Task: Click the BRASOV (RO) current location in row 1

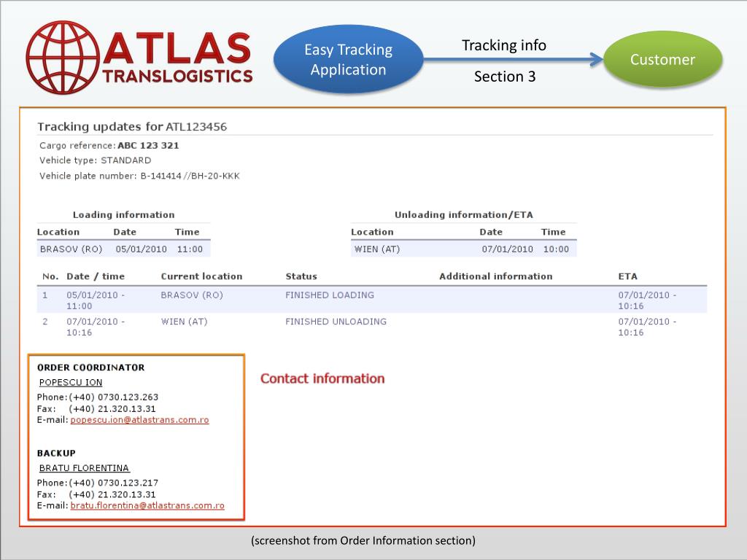Action: 192,295
